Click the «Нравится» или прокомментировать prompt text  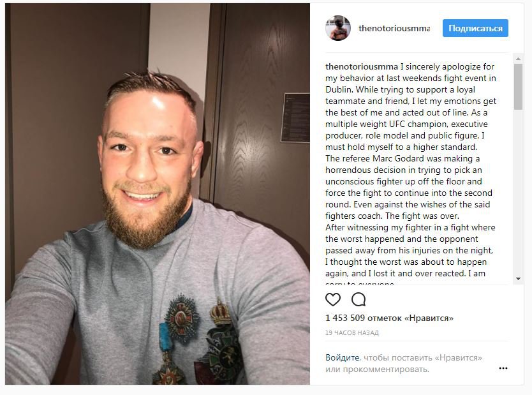(x=404, y=363)
